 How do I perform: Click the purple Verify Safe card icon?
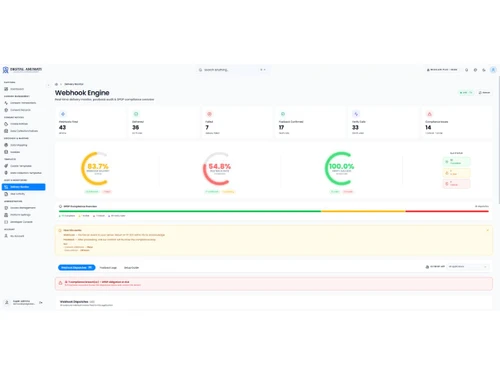click(356, 114)
